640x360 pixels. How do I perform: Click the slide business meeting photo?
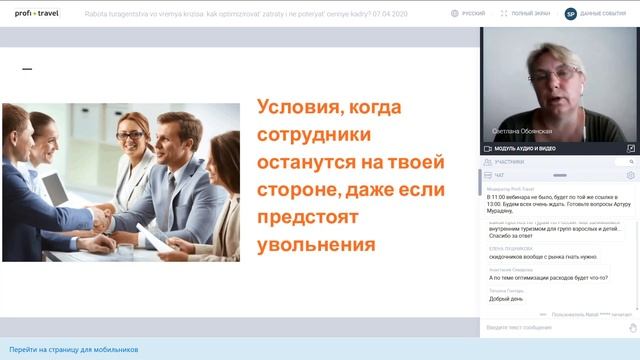point(121,182)
